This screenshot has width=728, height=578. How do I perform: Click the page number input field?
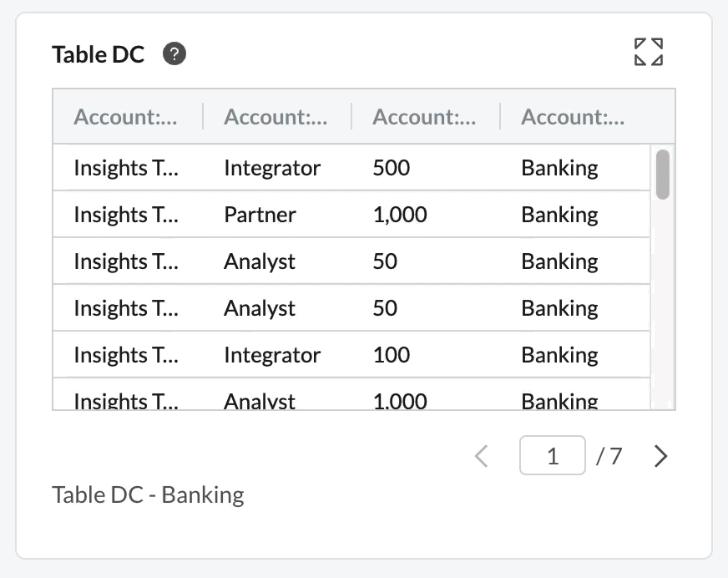click(x=553, y=455)
